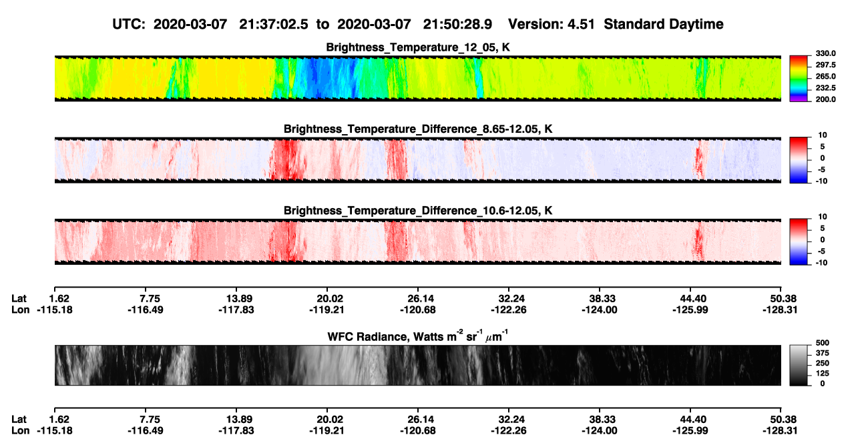This screenshot has width=868, height=445.
Task: Click the rainbow color bar for brightness temperature
Action: (799, 78)
